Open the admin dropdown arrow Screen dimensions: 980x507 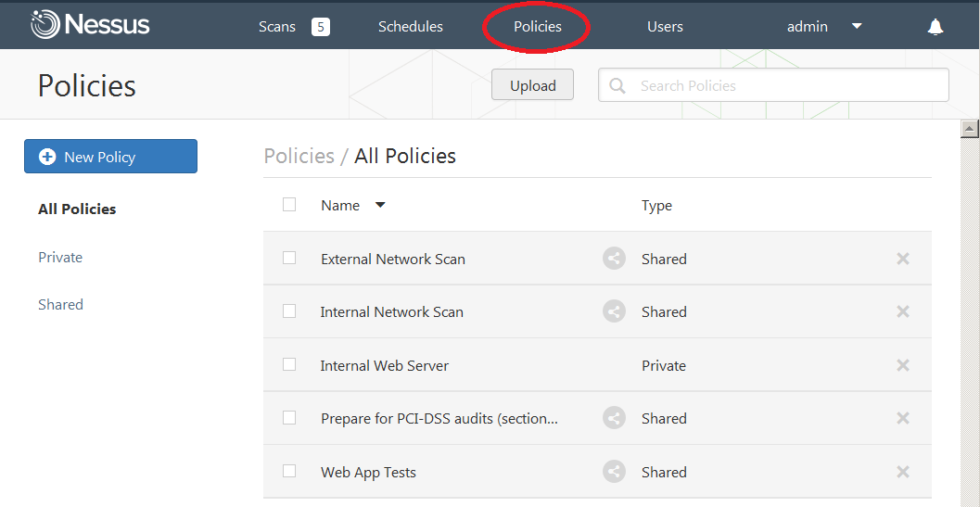[x=857, y=26]
